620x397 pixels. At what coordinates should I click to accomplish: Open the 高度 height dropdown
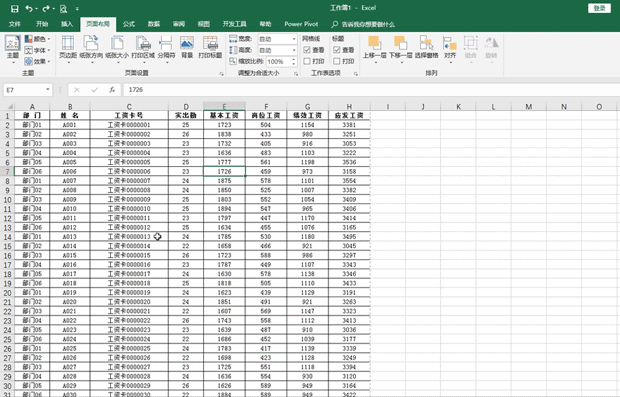pos(294,50)
